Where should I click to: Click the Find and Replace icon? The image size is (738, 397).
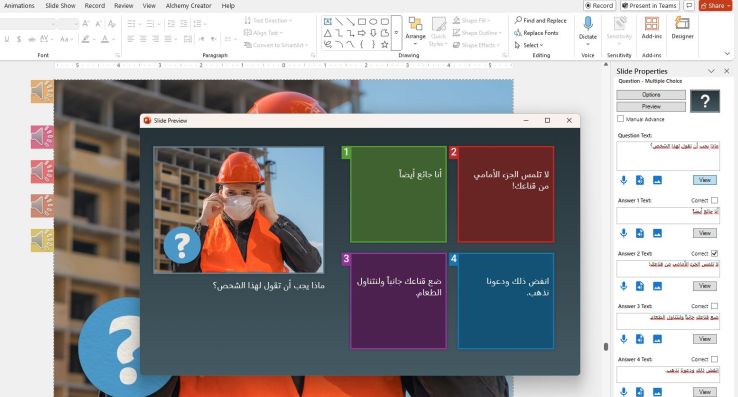(x=518, y=20)
